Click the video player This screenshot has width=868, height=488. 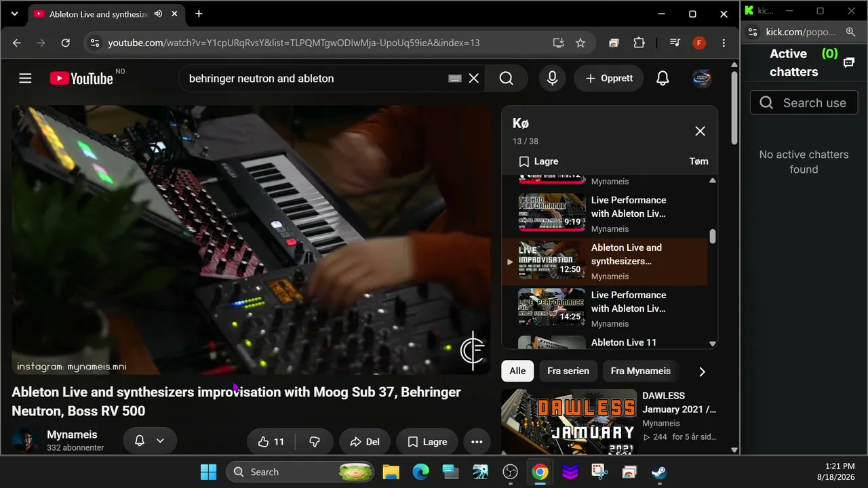click(x=251, y=239)
